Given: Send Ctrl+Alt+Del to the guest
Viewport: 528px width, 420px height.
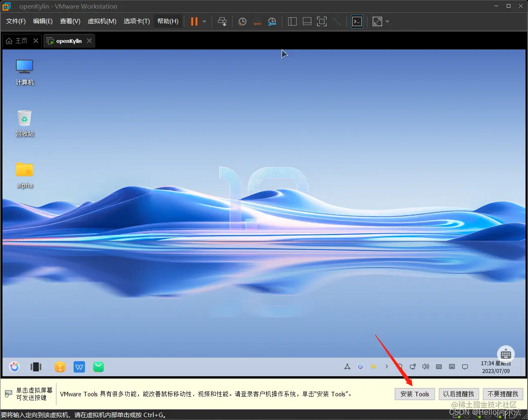Looking at the screenshot, I should tap(222, 21).
